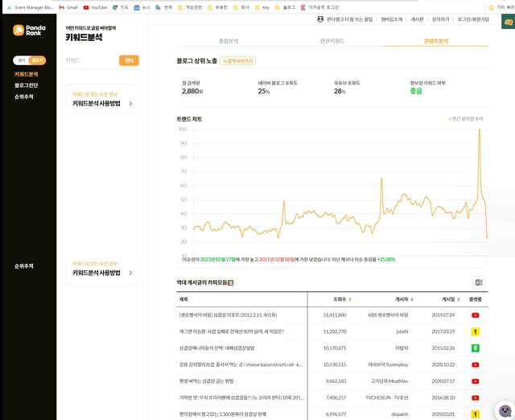Open the 블로그 bookmark folder
515x420 pixels.
pos(285,7)
